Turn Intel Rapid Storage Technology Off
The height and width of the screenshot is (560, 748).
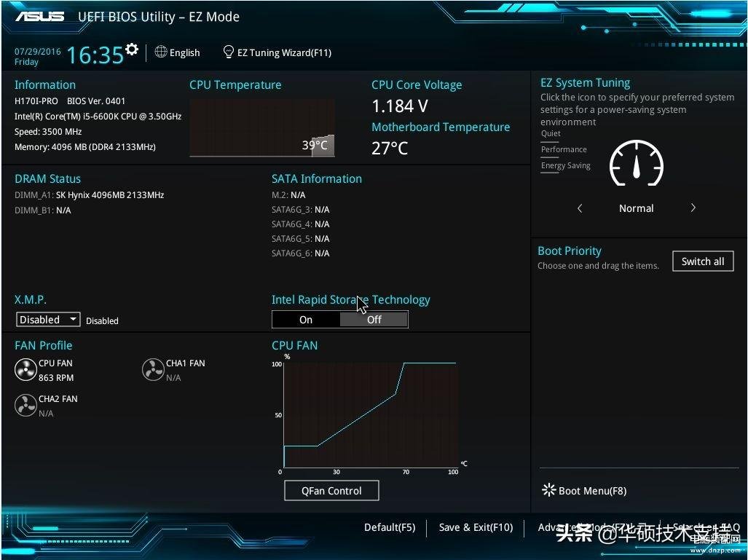tap(374, 320)
